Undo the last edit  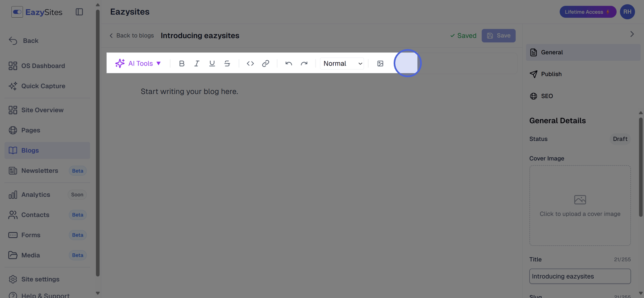tap(289, 63)
